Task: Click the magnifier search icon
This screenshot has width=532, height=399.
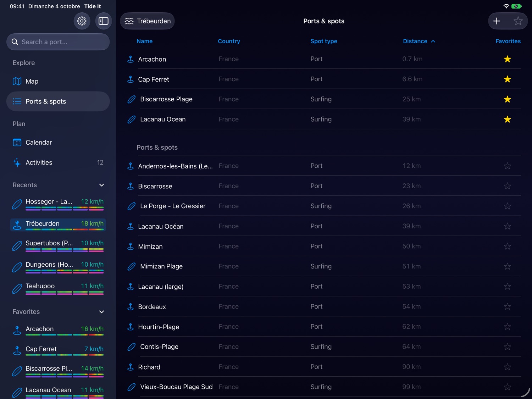Action: coord(15,42)
